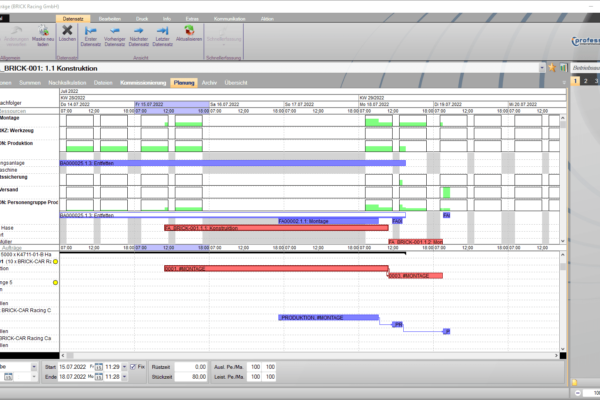600x400 pixels.
Task: Switch to the Kommissionierung tab
Action: (143, 83)
